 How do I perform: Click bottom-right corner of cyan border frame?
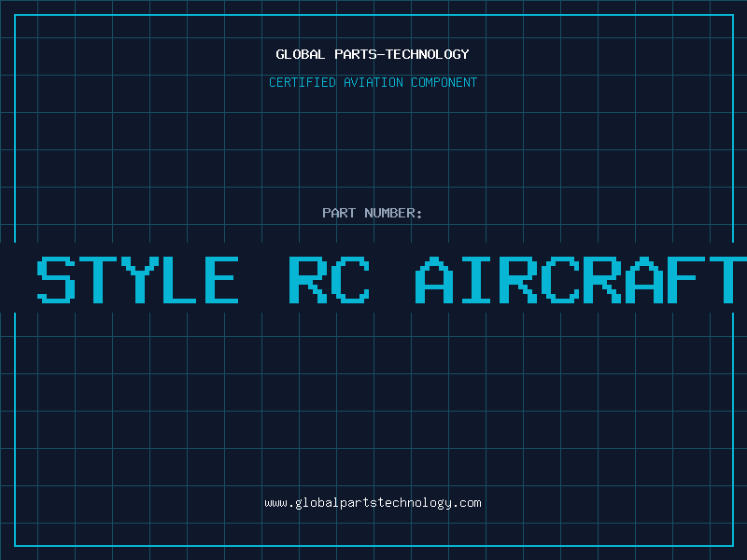[733, 546]
